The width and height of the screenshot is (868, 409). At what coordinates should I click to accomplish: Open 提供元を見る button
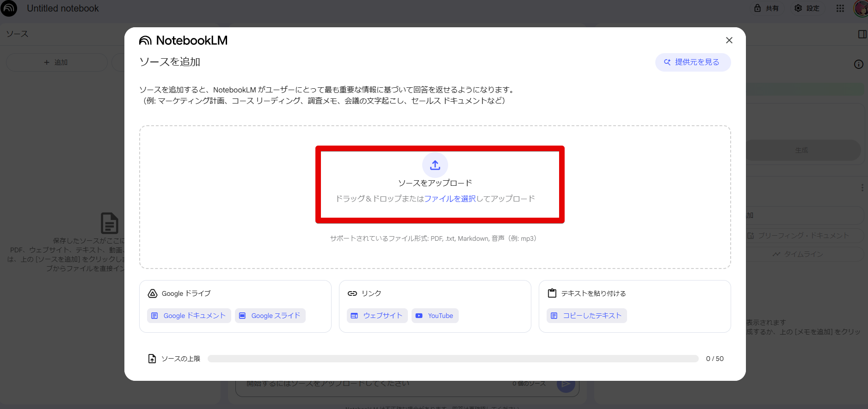(693, 62)
